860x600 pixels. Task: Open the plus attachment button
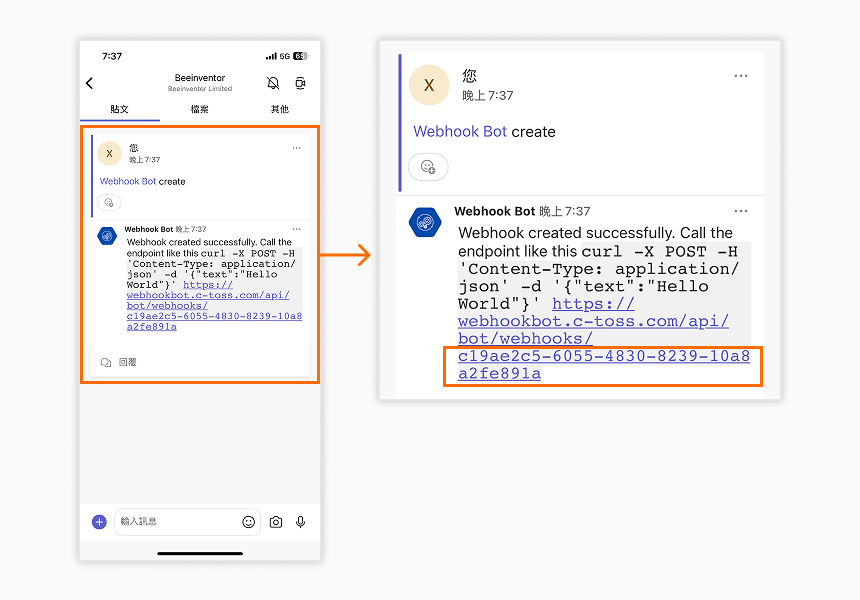tap(99, 522)
